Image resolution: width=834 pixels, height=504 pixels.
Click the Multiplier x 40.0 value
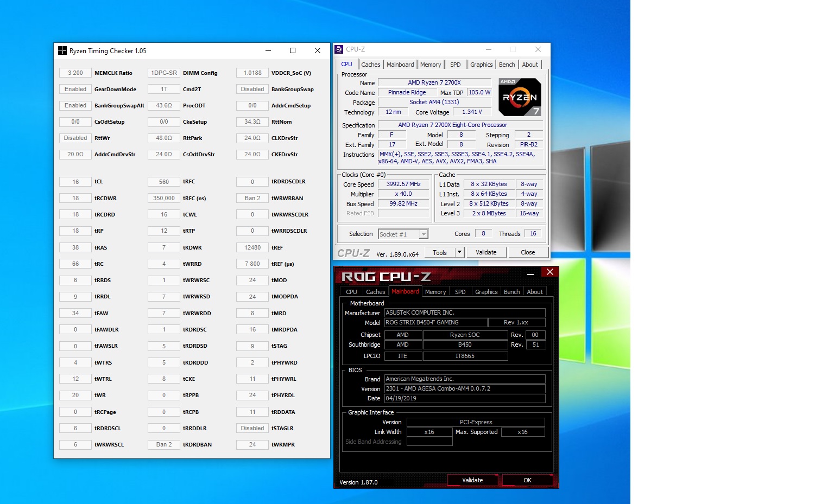click(403, 194)
